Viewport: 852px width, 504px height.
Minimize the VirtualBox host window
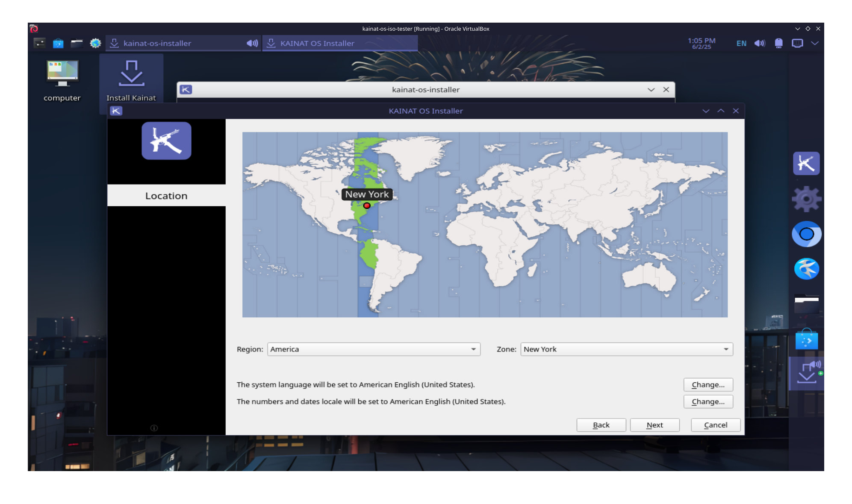pyautogui.click(x=797, y=29)
